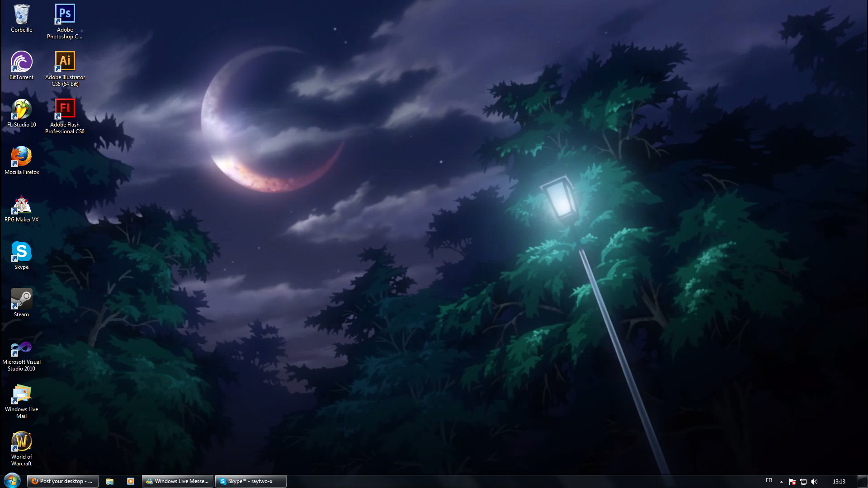868x488 pixels.
Task: Open the volume speaker icon in the tray
Action: pyautogui.click(x=814, y=482)
